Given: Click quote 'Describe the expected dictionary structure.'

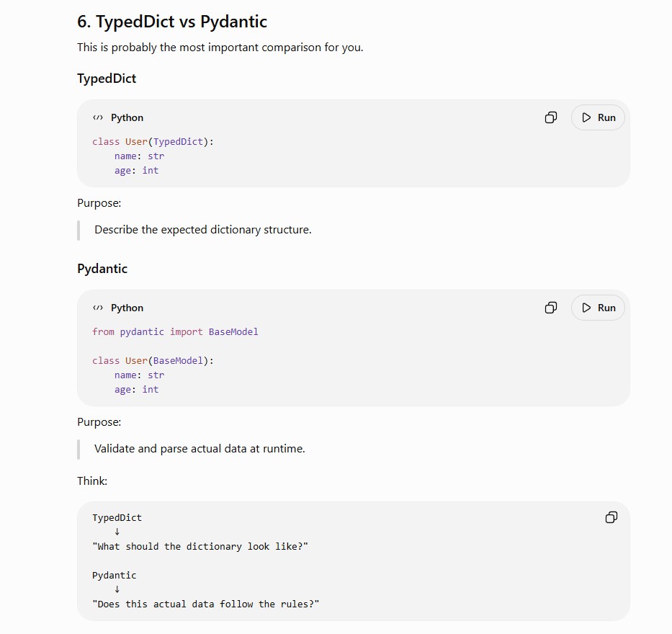Looking at the screenshot, I should tap(202, 230).
